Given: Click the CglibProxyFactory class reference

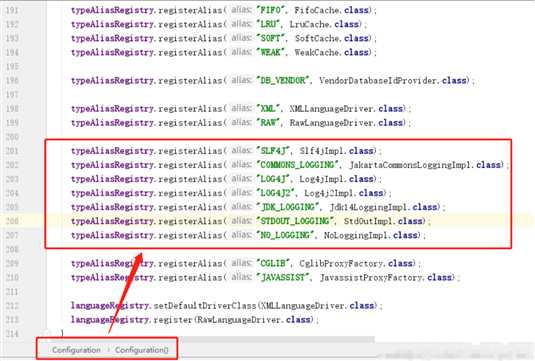Looking at the screenshot, I should [342, 263].
